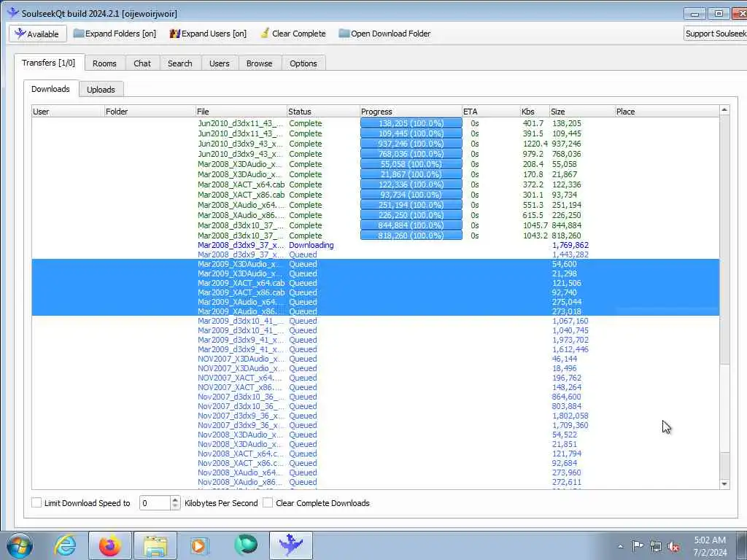Select the queued row with size 272,611
Screen dimensions: 747x560
376,482
